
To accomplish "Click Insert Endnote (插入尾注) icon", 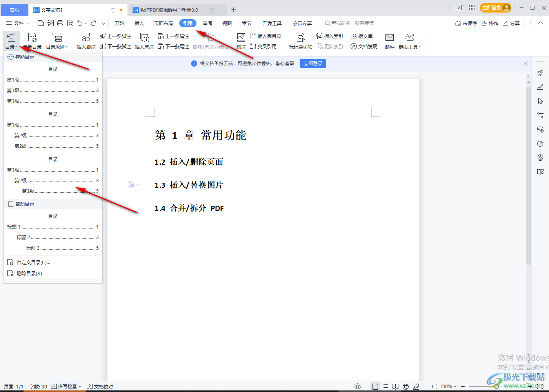I will coord(144,38).
